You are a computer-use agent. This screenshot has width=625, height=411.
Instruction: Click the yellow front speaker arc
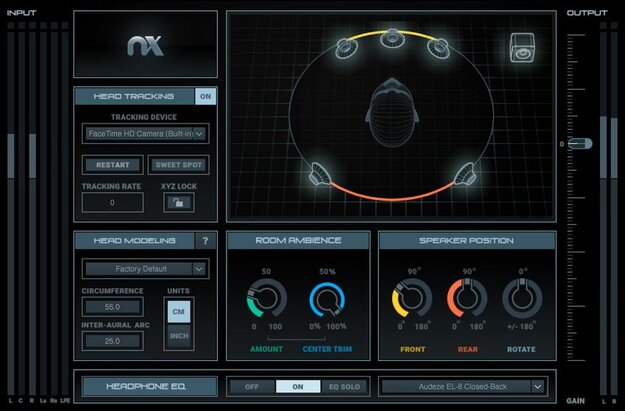(x=393, y=33)
